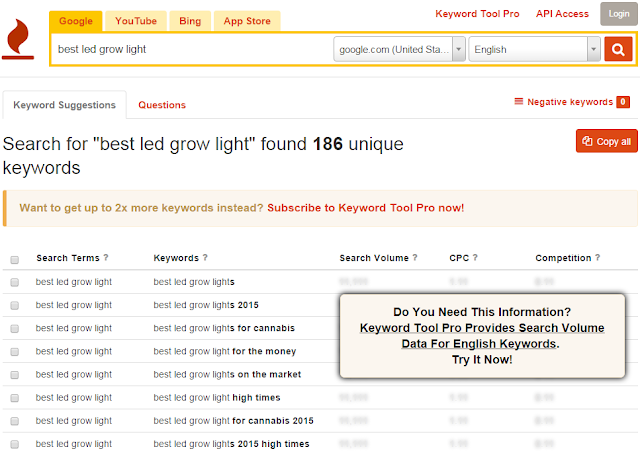Switch to the Google search tab
The width and height of the screenshot is (640, 451).
[76, 21]
